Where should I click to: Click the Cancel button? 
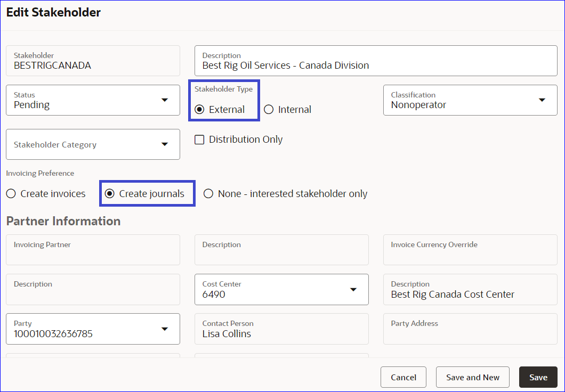(x=403, y=377)
